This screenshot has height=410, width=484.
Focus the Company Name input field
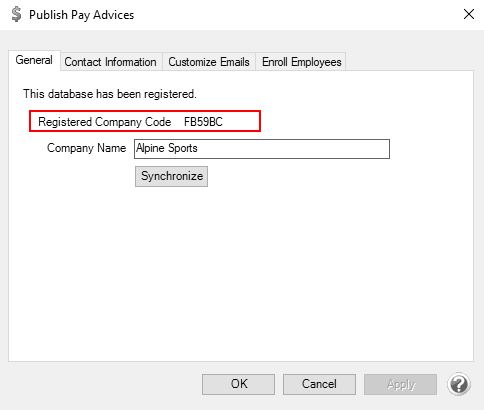262,149
